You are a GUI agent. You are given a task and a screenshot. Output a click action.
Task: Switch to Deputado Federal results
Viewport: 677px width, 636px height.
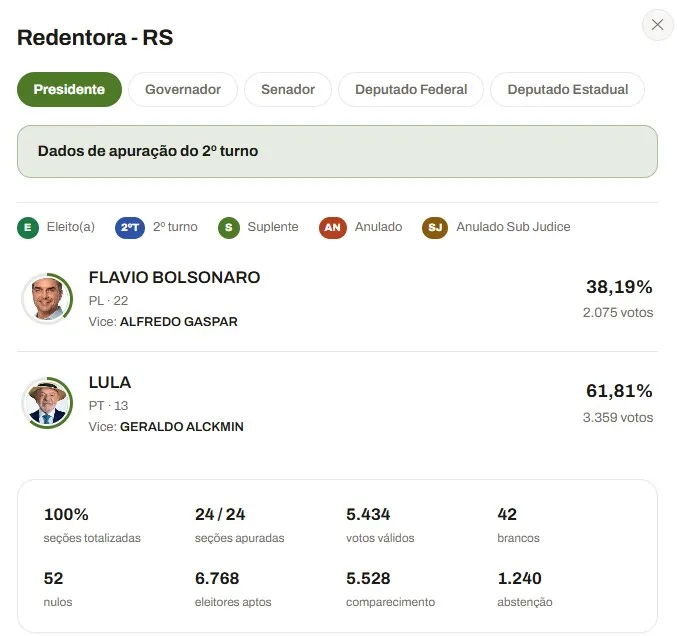411,89
